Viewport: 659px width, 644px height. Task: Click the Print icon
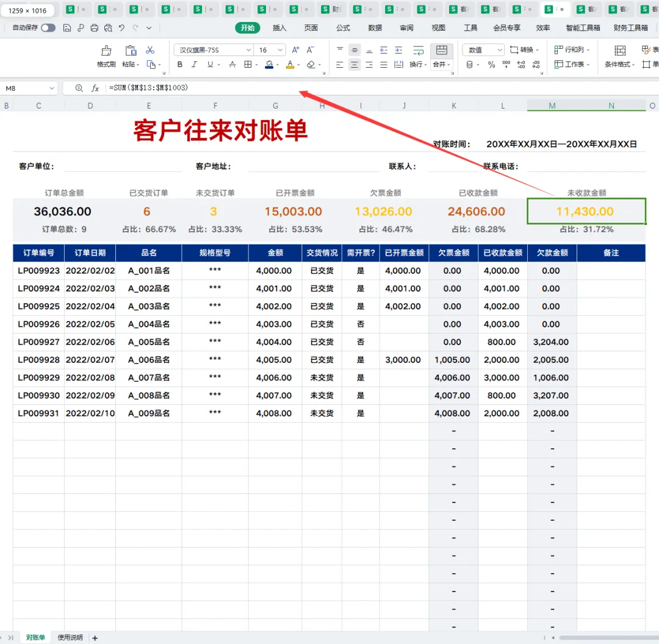pyautogui.click(x=95, y=27)
